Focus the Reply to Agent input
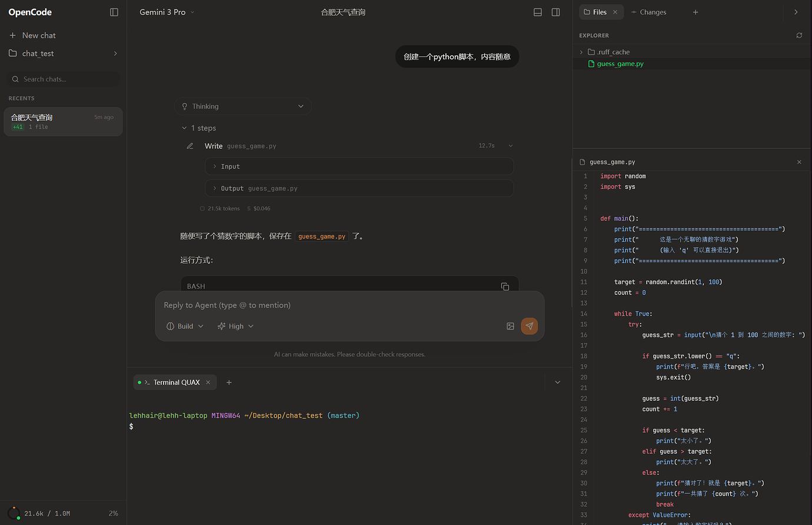Screen dimensions: 812x525 click(350, 305)
